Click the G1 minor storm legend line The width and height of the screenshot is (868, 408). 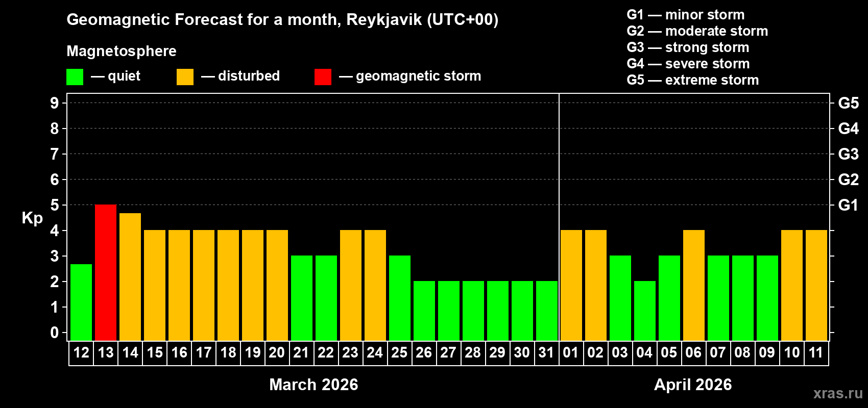click(686, 15)
